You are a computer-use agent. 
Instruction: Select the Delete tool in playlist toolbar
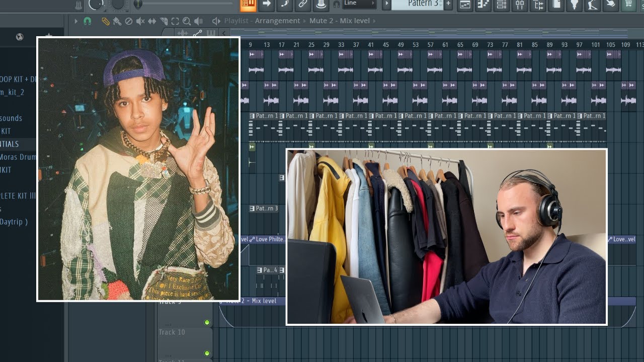[128, 21]
